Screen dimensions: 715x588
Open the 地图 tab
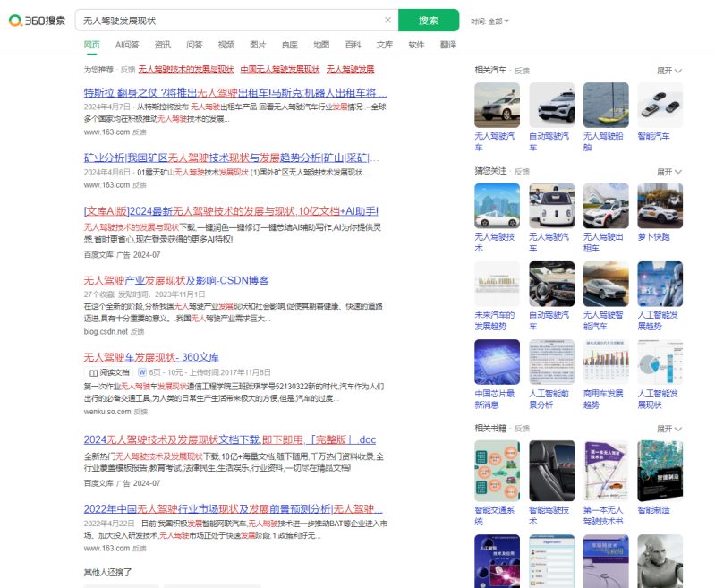[x=321, y=45]
